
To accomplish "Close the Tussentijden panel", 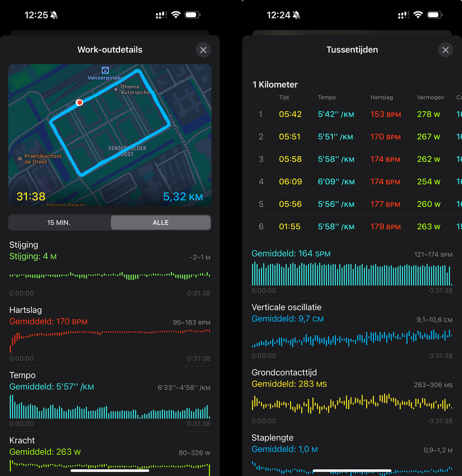I will click(x=445, y=50).
